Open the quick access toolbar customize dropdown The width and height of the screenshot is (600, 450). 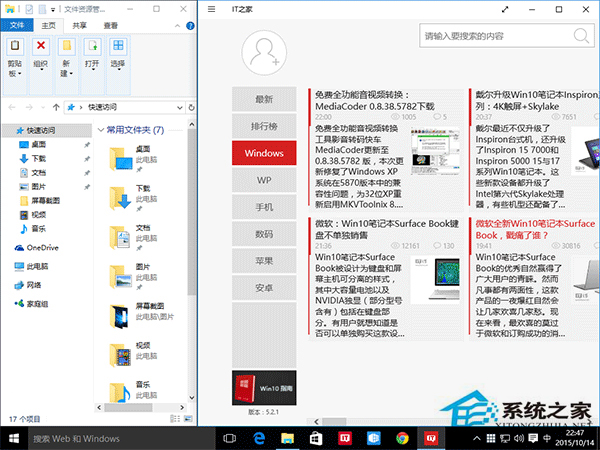coord(53,9)
